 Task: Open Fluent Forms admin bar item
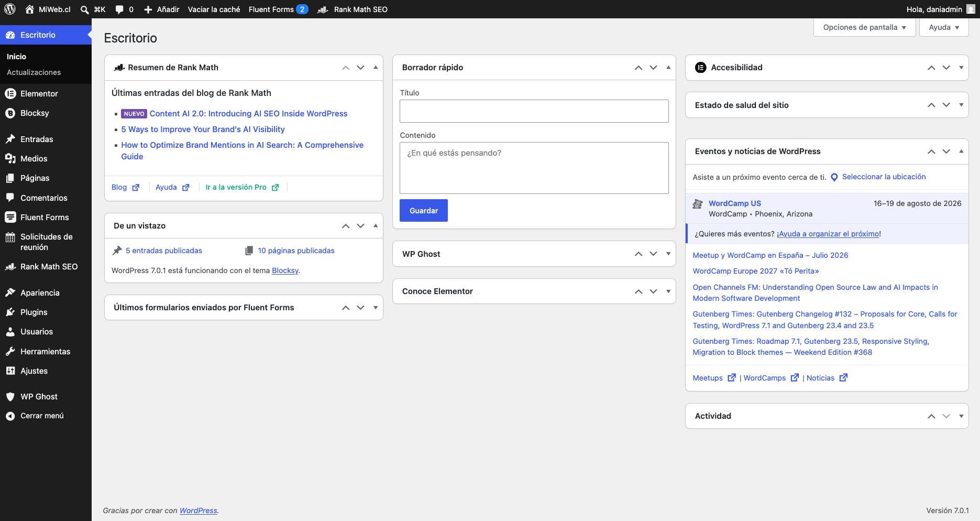(x=278, y=9)
